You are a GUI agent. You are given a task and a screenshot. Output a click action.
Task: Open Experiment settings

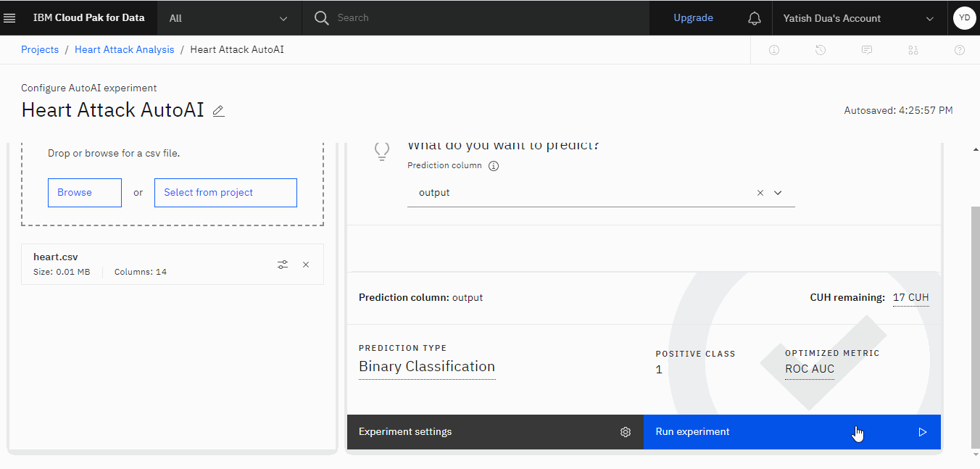pyautogui.click(x=495, y=432)
